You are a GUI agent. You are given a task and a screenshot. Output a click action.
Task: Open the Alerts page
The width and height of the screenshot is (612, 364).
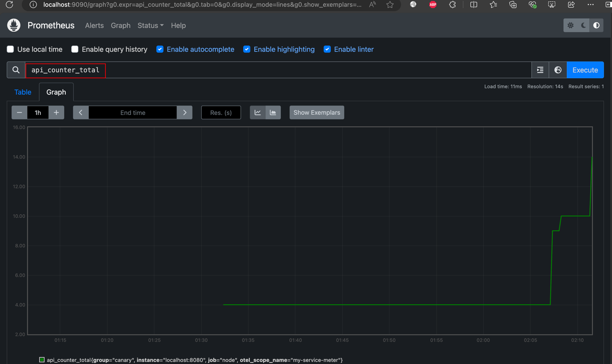[x=94, y=26]
